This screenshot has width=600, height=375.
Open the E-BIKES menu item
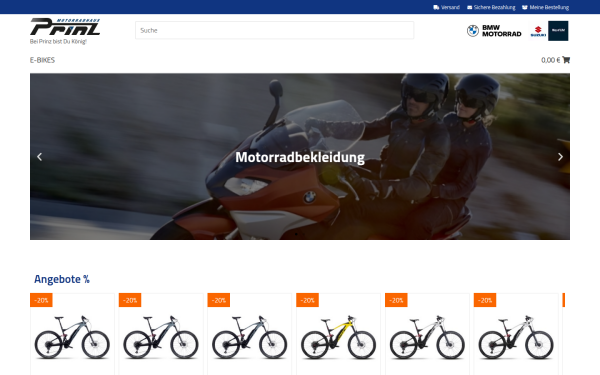pyautogui.click(x=42, y=60)
